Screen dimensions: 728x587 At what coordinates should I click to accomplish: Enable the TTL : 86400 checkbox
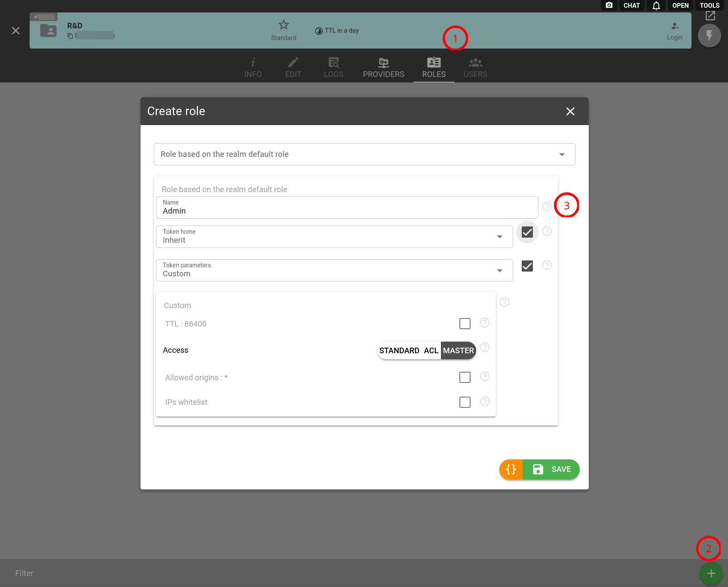coord(465,324)
